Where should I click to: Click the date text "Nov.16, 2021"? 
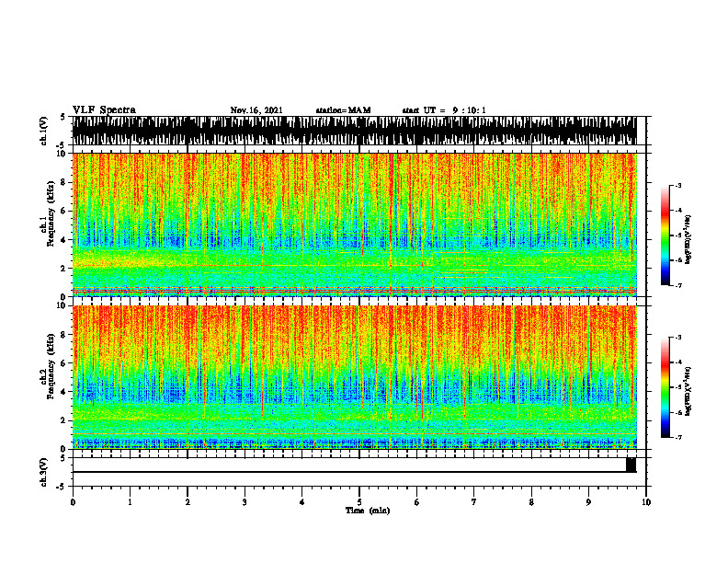[x=256, y=110]
